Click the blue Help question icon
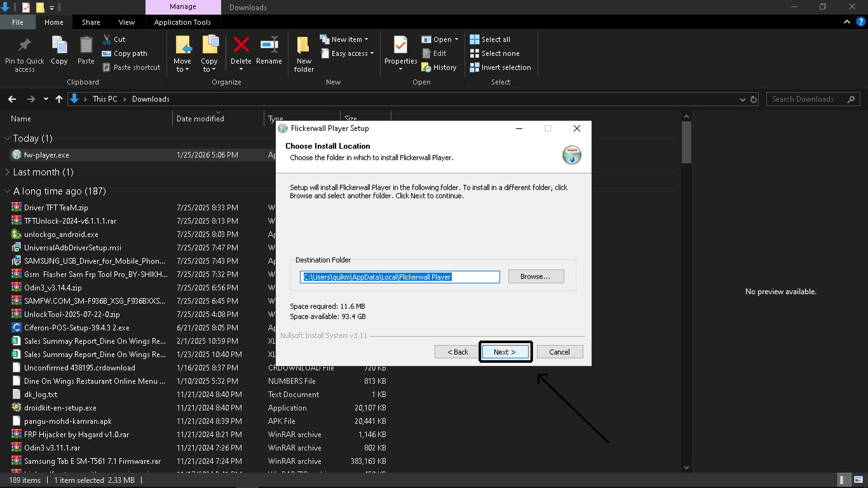The image size is (868, 488). pos(861,22)
